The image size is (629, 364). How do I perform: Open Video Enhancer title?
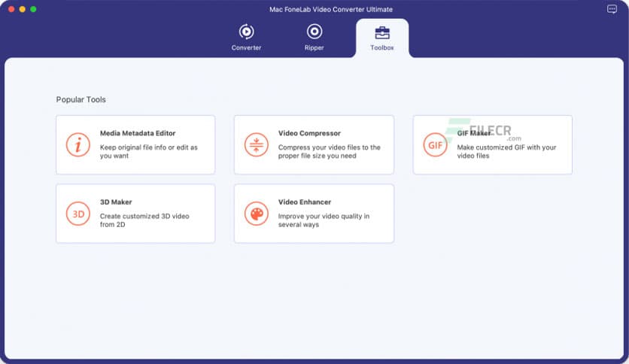305,202
